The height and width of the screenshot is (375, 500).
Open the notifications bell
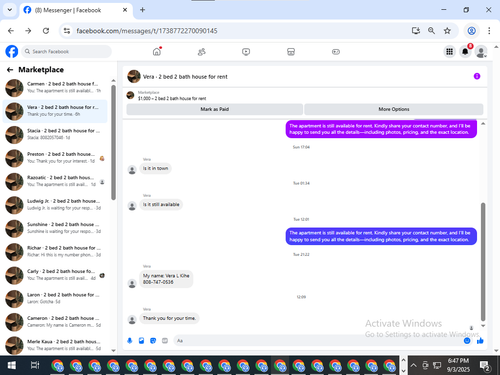(465, 51)
